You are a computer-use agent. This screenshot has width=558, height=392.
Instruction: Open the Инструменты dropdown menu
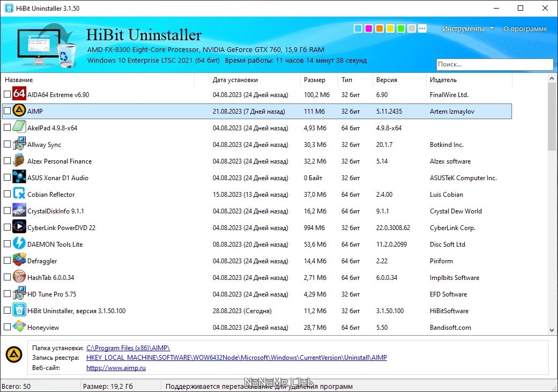[x=467, y=29]
